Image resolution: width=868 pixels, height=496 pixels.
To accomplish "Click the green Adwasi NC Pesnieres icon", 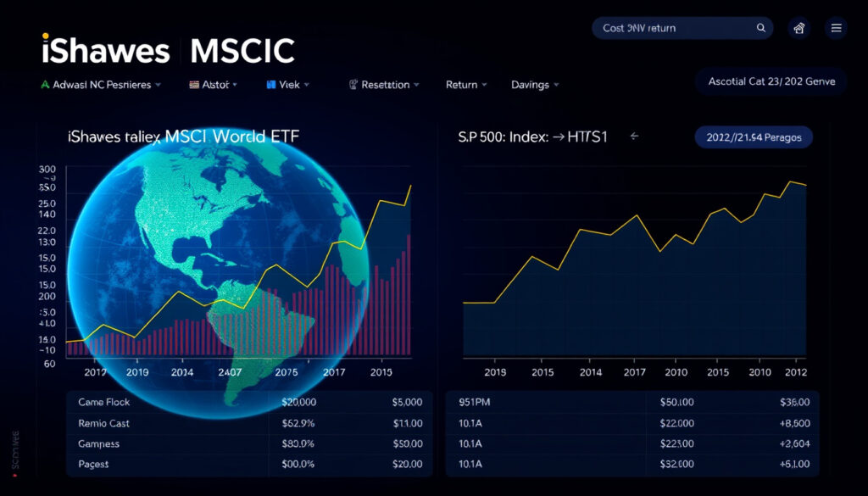I will pos(46,85).
